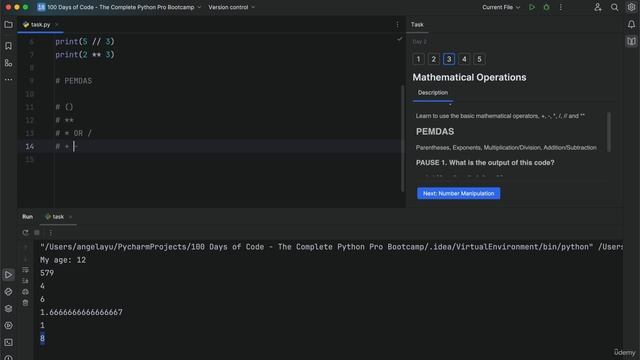Go to task step 1

pyautogui.click(x=418, y=59)
